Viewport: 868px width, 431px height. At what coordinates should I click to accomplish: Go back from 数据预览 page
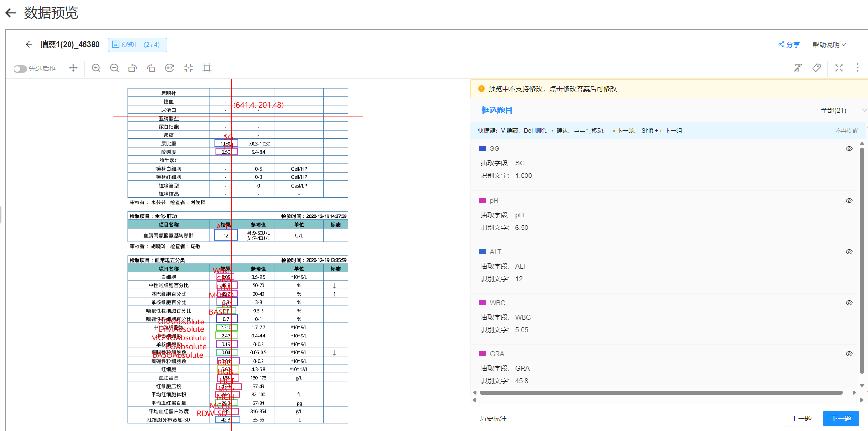tap(11, 13)
